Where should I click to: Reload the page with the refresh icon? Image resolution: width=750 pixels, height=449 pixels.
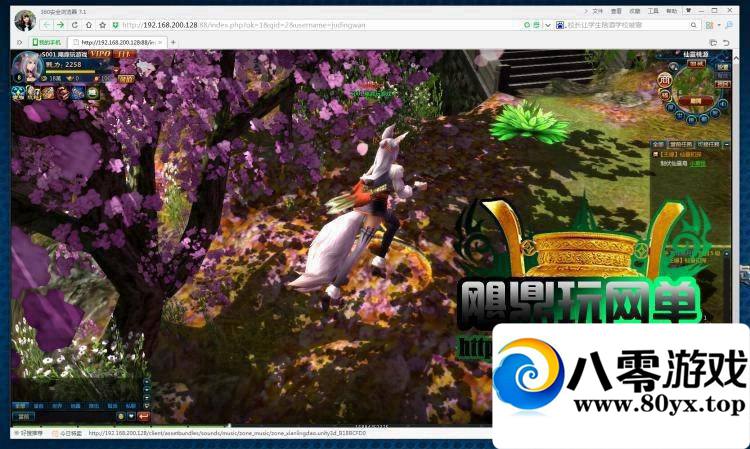75,25
